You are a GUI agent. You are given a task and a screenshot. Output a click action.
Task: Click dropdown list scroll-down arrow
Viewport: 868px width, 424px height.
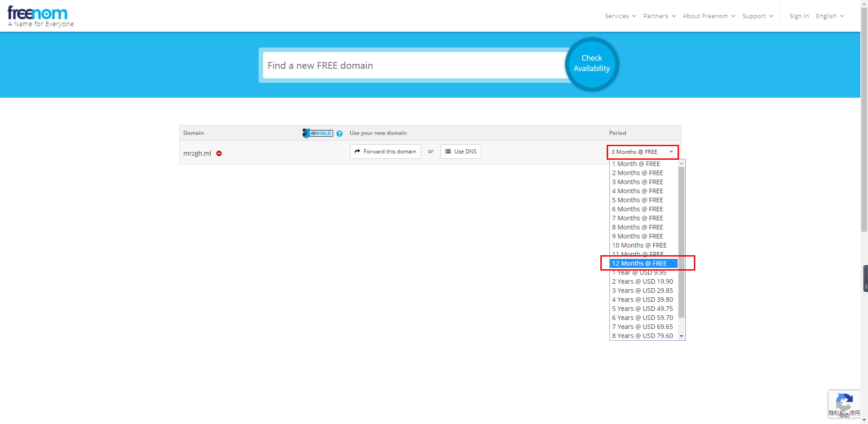(x=681, y=336)
